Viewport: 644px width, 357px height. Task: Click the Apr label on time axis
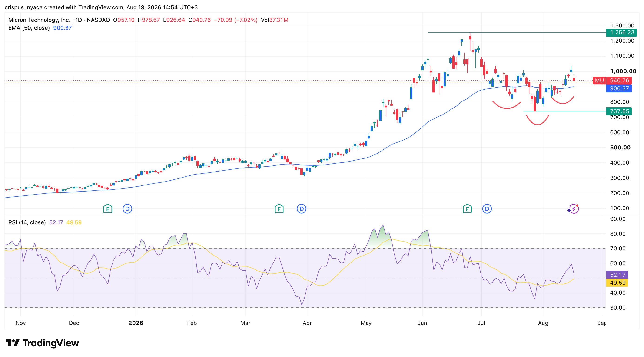(307, 323)
